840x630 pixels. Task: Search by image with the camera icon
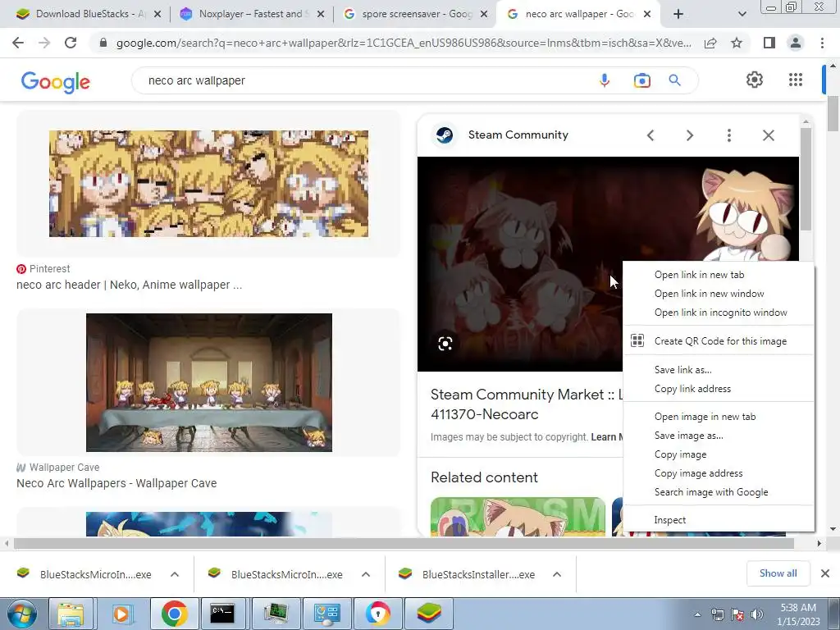click(x=641, y=80)
